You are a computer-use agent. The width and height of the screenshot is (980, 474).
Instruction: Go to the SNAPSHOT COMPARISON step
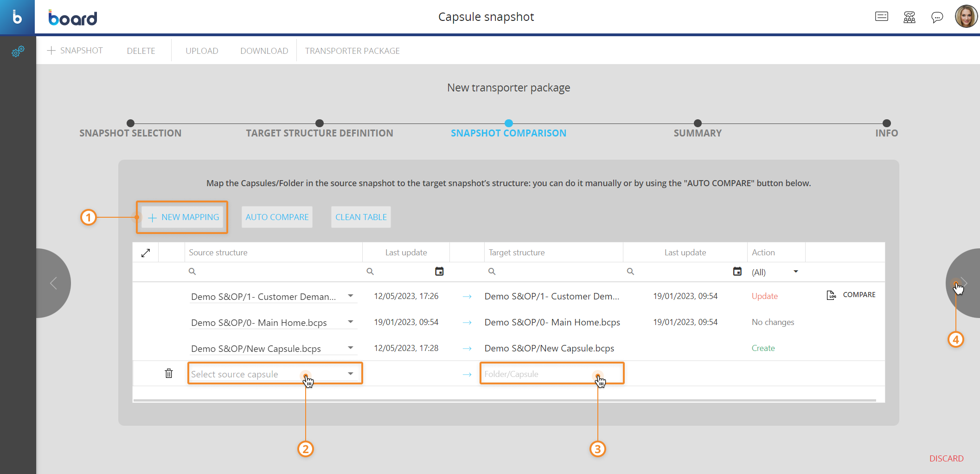pyautogui.click(x=508, y=133)
